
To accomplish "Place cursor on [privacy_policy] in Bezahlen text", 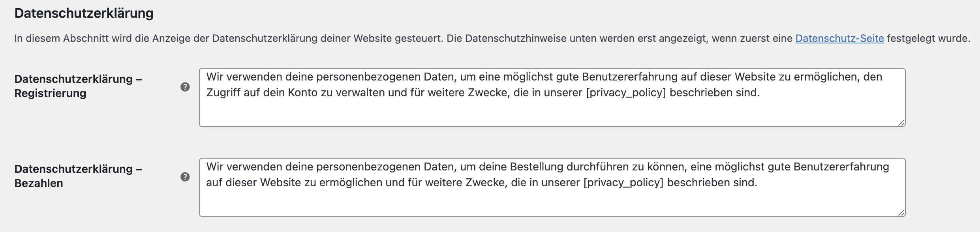I will coord(623,183).
